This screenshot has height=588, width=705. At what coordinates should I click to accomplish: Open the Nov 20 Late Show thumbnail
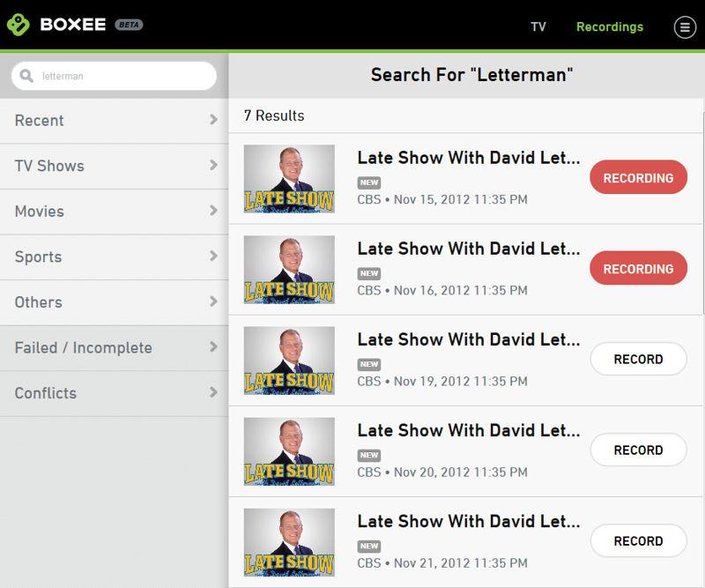pos(289,451)
